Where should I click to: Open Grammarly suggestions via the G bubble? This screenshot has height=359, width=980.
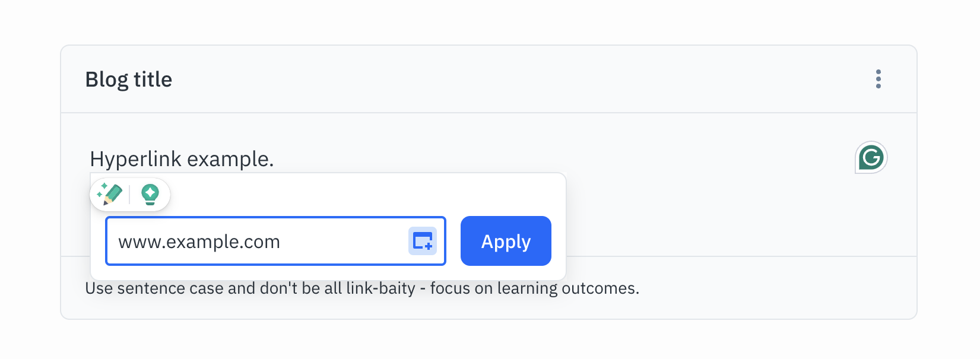click(x=871, y=157)
